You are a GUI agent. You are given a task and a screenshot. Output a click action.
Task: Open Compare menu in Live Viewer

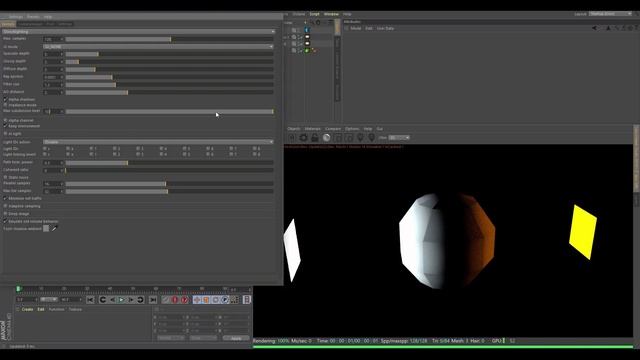pos(333,129)
